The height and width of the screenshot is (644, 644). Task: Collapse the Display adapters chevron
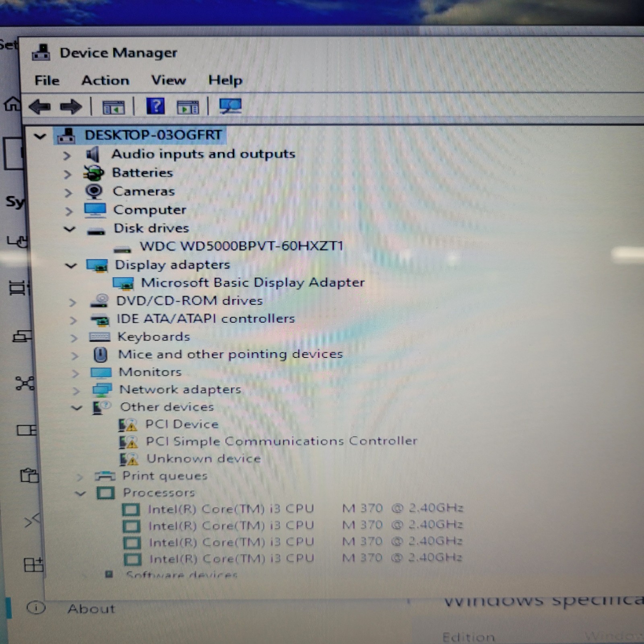tap(71, 266)
